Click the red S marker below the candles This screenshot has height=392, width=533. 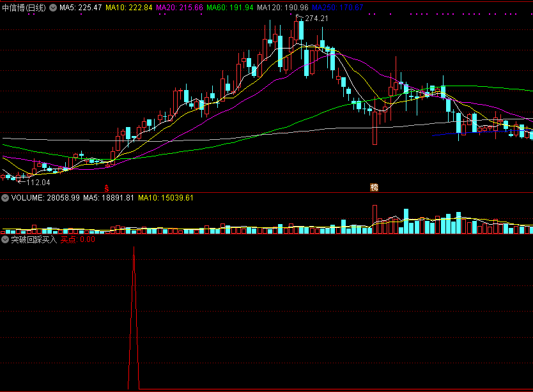106,188
